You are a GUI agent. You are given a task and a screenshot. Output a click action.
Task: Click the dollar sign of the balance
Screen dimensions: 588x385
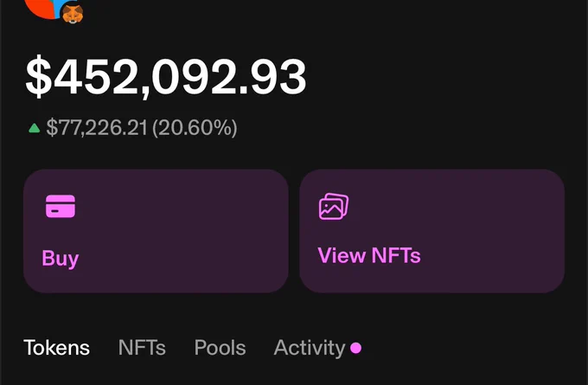click(38, 77)
